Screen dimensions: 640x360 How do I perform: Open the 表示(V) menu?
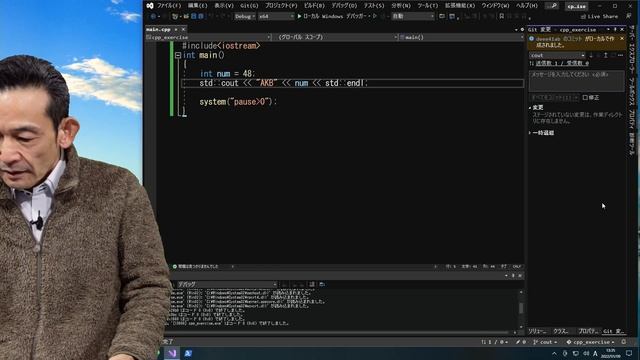(224, 6)
